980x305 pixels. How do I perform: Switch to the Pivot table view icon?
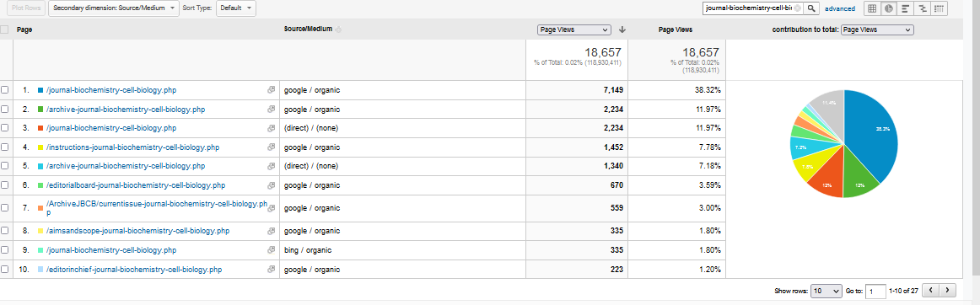point(940,8)
